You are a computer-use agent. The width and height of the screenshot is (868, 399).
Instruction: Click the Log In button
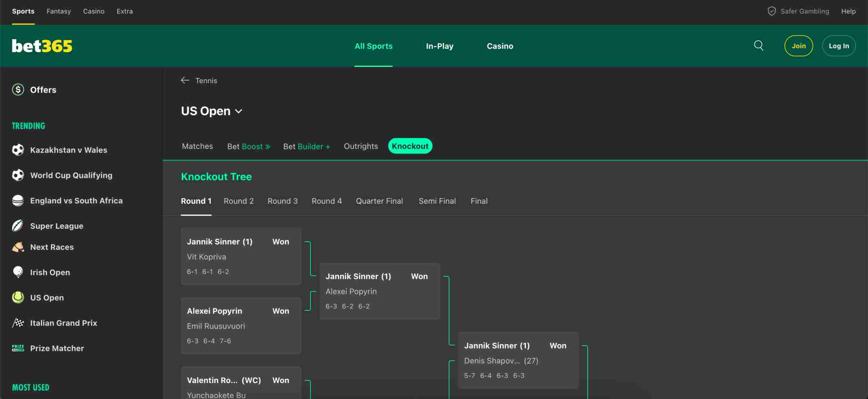tap(839, 46)
